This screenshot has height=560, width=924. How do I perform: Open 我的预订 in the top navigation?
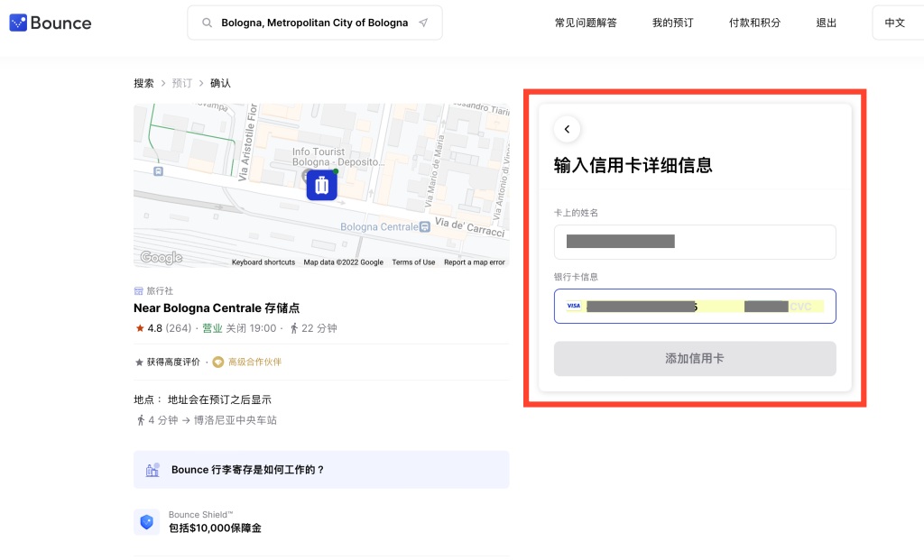(673, 23)
